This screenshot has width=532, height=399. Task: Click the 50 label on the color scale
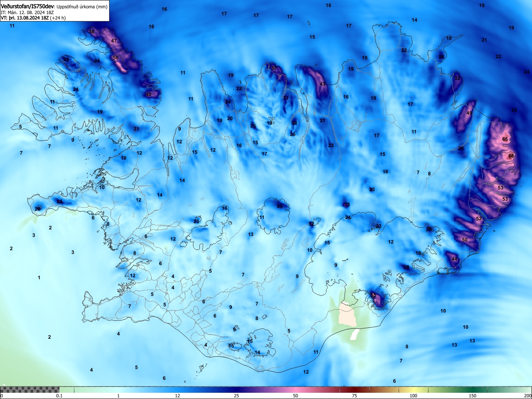tap(296, 396)
